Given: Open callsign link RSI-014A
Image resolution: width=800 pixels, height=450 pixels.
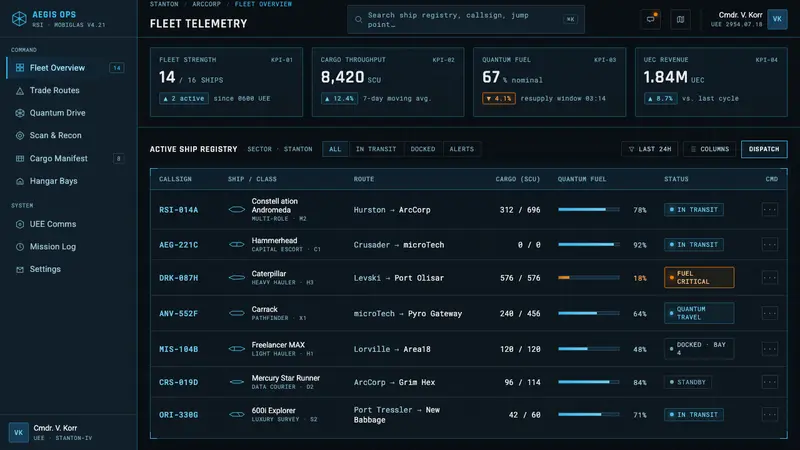Looking at the screenshot, I should (179, 210).
